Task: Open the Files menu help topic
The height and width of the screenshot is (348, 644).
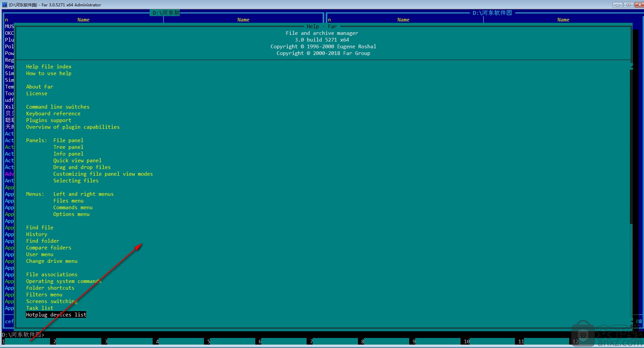Action: (68, 201)
